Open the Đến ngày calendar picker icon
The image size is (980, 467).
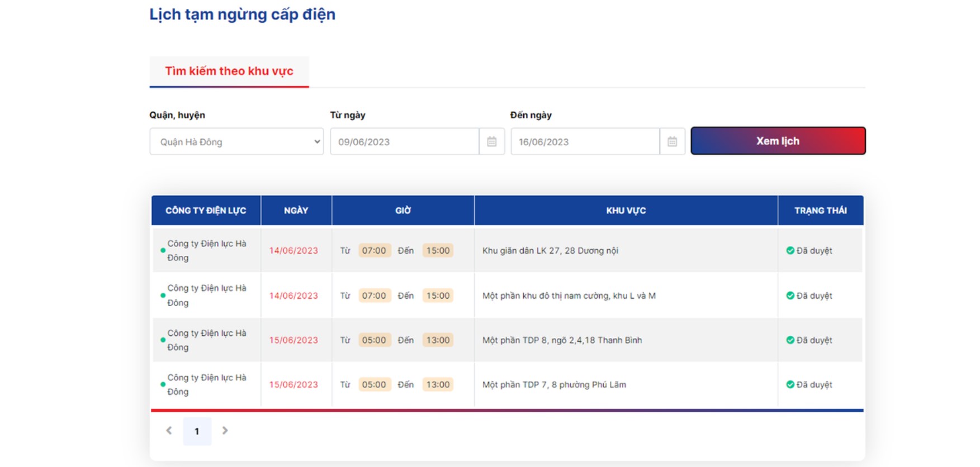pyautogui.click(x=673, y=142)
